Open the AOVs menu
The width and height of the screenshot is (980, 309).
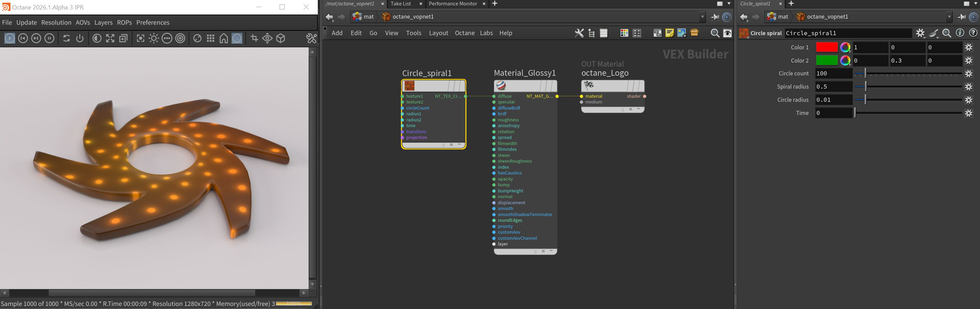82,22
